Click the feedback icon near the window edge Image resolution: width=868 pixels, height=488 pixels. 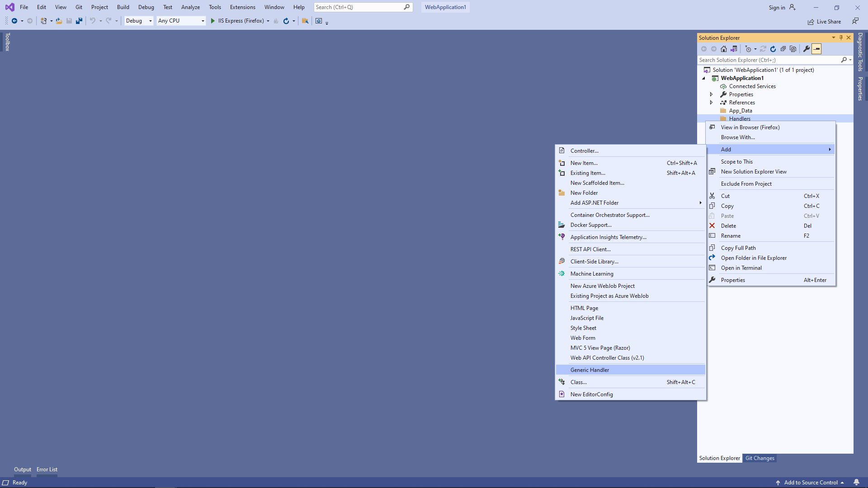(x=855, y=21)
